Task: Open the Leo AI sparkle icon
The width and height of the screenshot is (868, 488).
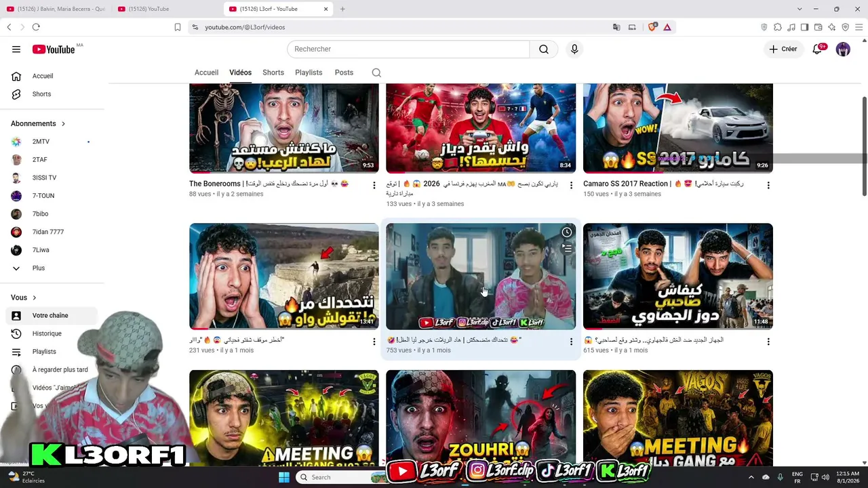Action: point(832,27)
